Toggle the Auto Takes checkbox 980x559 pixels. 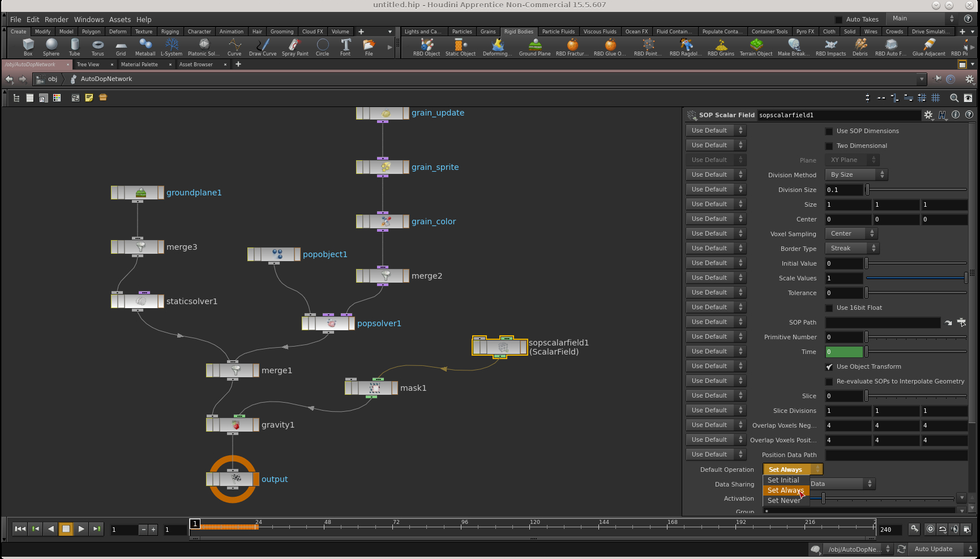tap(838, 19)
